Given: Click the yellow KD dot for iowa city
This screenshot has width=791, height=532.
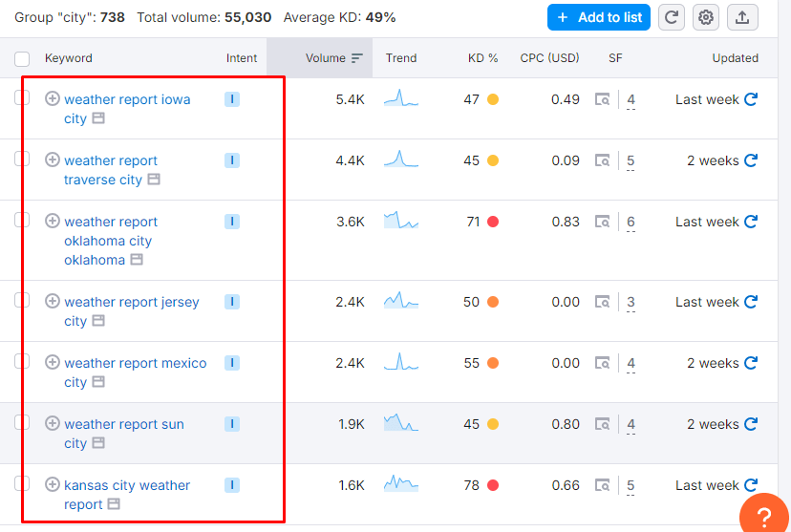Looking at the screenshot, I should pyautogui.click(x=493, y=99).
